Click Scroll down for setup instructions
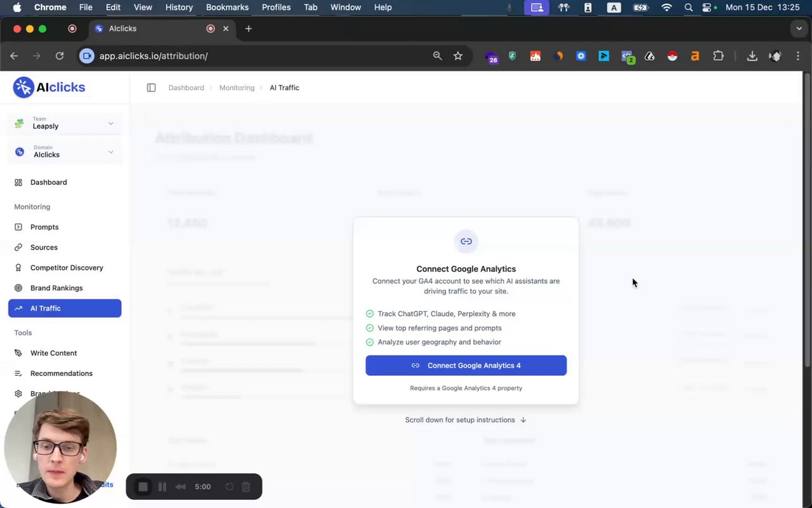Screen dimensions: 812x508 coord(466,420)
